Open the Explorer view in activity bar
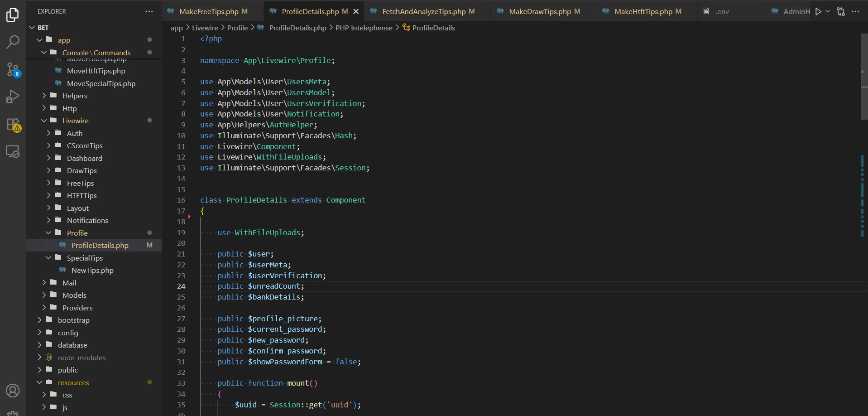Viewport: 868px width, 416px height. click(13, 15)
